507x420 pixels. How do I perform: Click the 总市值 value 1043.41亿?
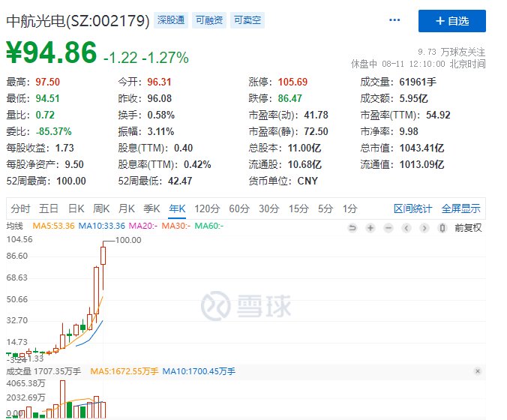tap(421, 148)
